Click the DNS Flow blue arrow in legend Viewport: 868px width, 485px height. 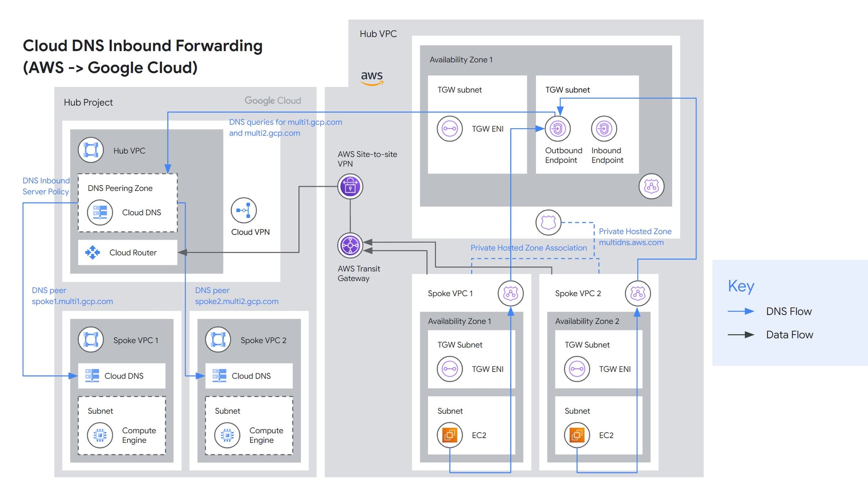click(741, 311)
